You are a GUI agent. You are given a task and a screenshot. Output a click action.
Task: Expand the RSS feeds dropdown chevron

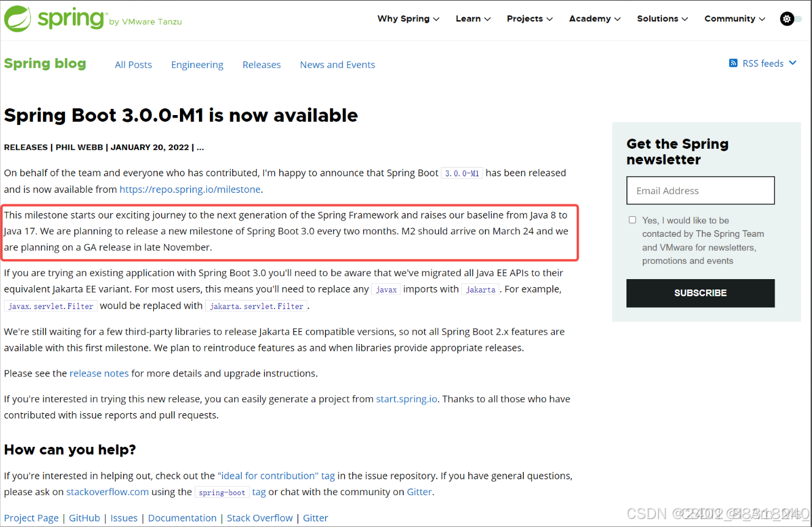click(x=792, y=63)
